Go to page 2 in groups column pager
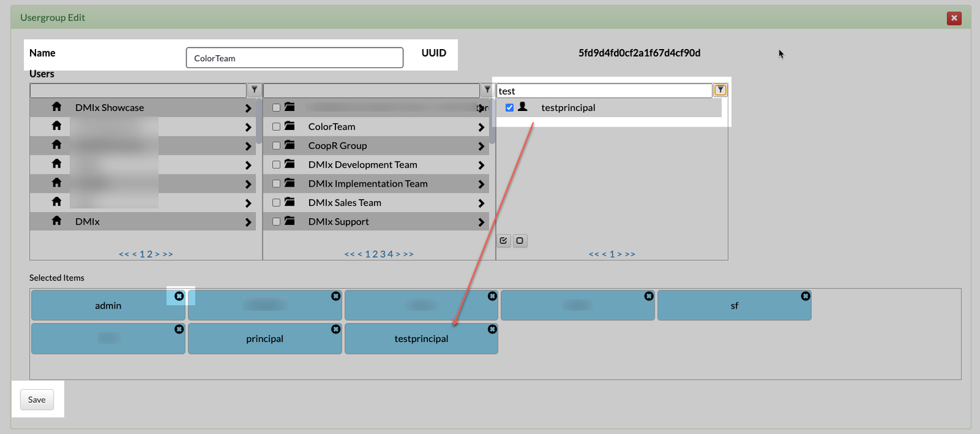This screenshot has width=980, height=434. click(375, 254)
